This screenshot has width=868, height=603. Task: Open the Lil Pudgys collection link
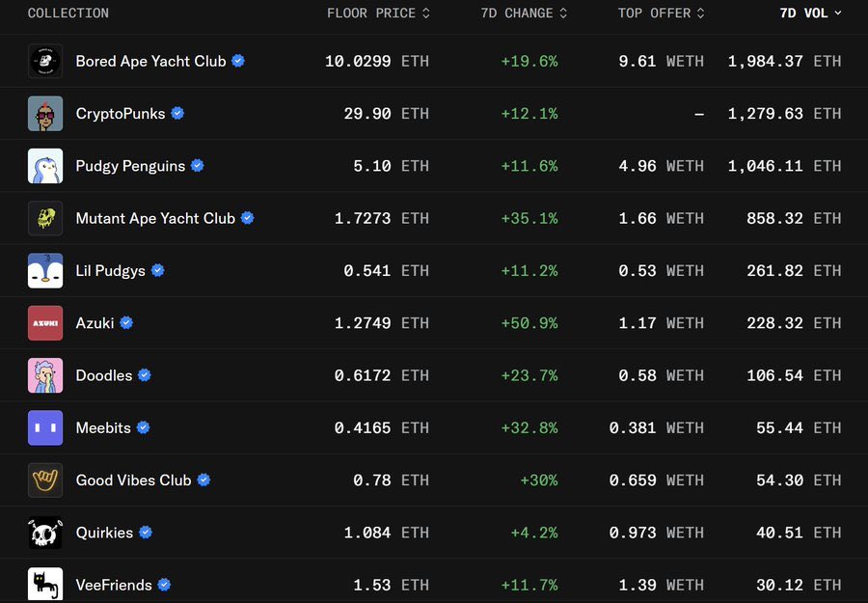click(110, 271)
